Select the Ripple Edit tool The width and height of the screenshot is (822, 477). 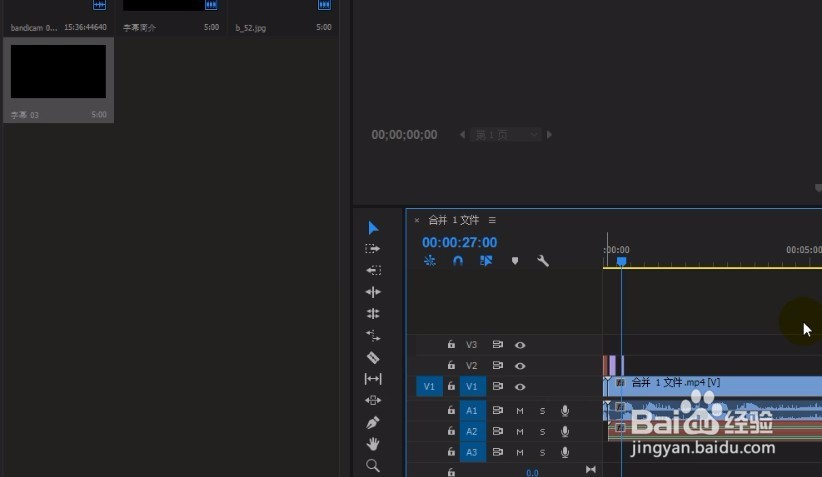coord(373,291)
